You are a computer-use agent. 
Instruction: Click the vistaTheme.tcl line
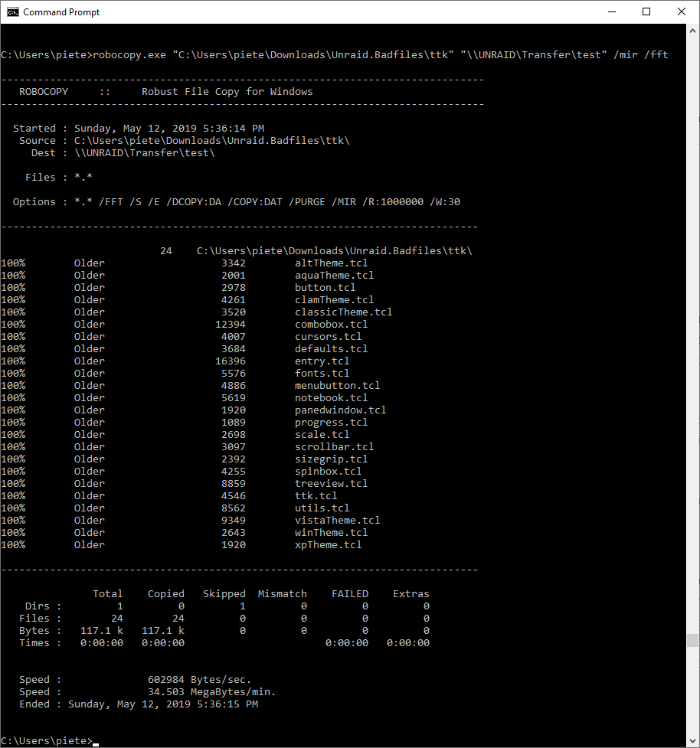(337, 520)
